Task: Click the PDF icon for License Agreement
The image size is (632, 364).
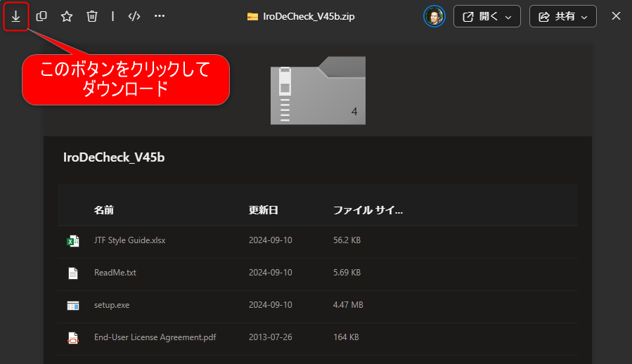Action: (x=73, y=337)
